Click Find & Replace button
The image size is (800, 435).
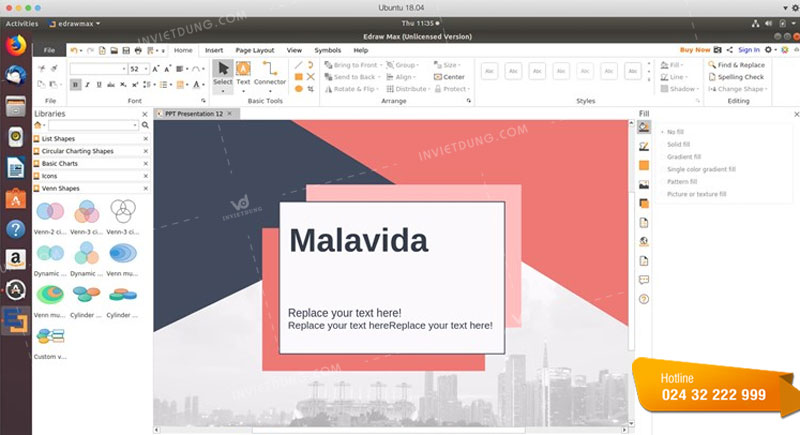[x=736, y=65]
